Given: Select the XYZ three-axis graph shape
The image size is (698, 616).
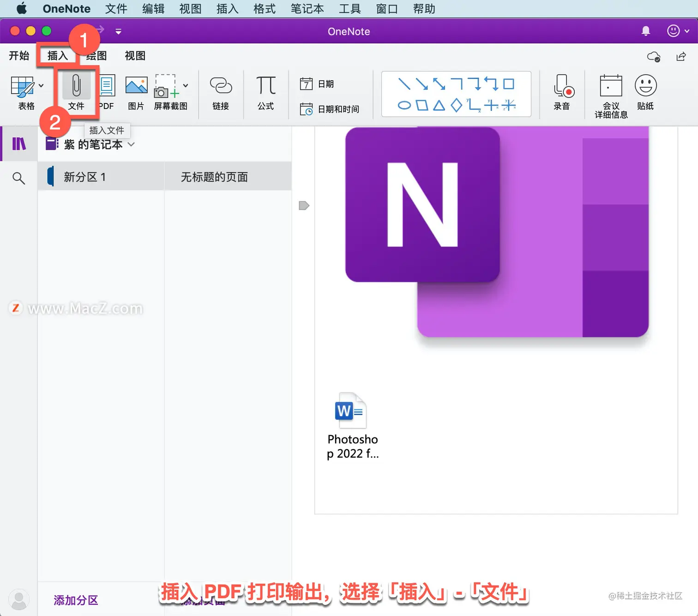Looking at the screenshot, I should [509, 105].
